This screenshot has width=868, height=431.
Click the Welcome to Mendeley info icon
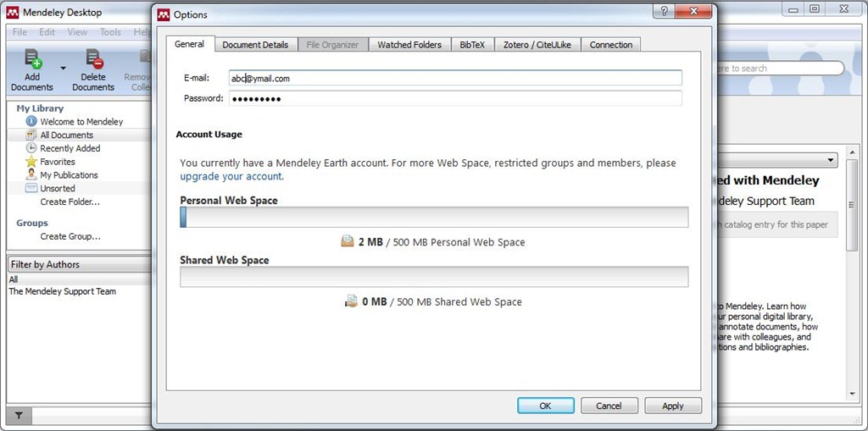pos(31,121)
